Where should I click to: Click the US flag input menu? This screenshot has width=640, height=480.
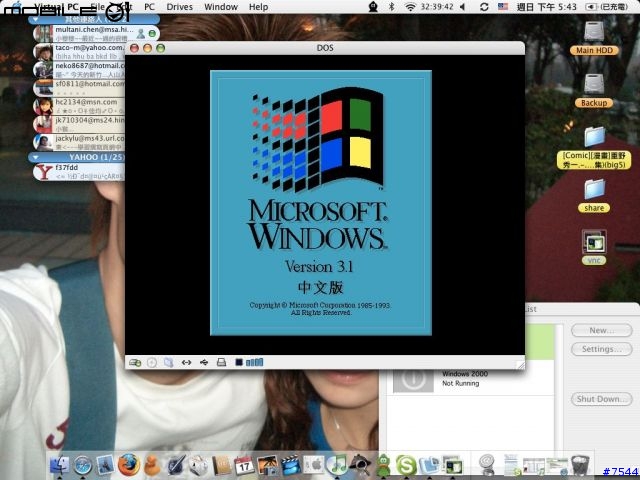503,7
